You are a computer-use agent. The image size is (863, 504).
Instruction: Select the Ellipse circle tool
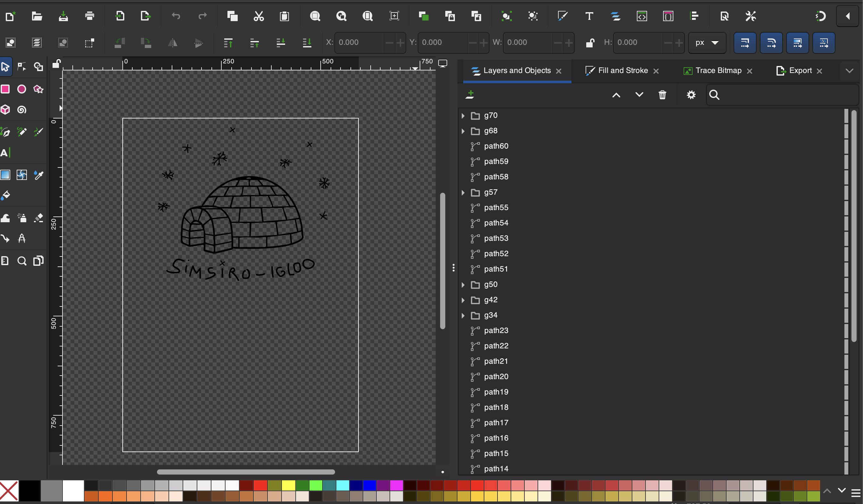[x=21, y=89]
